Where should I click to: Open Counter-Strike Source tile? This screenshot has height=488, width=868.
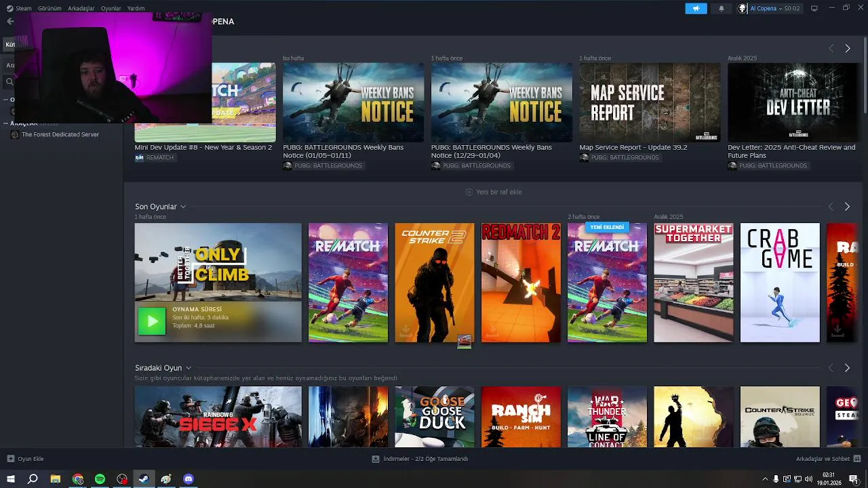coord(780,417)
